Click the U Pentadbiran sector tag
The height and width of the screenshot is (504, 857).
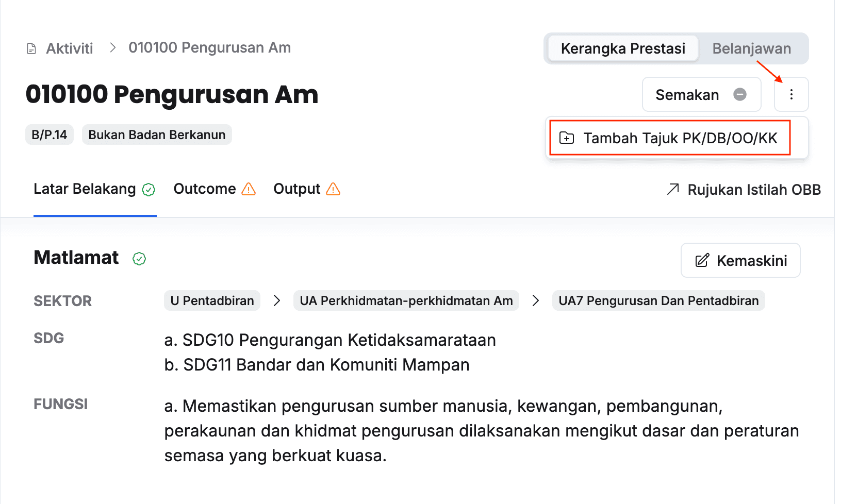pos(212,300)
